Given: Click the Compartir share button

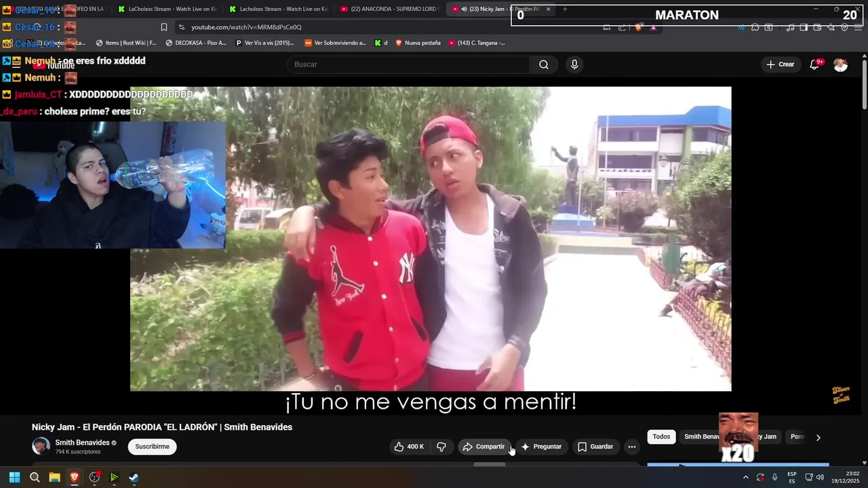Looking at the screenshot, I should coord(484,447).
